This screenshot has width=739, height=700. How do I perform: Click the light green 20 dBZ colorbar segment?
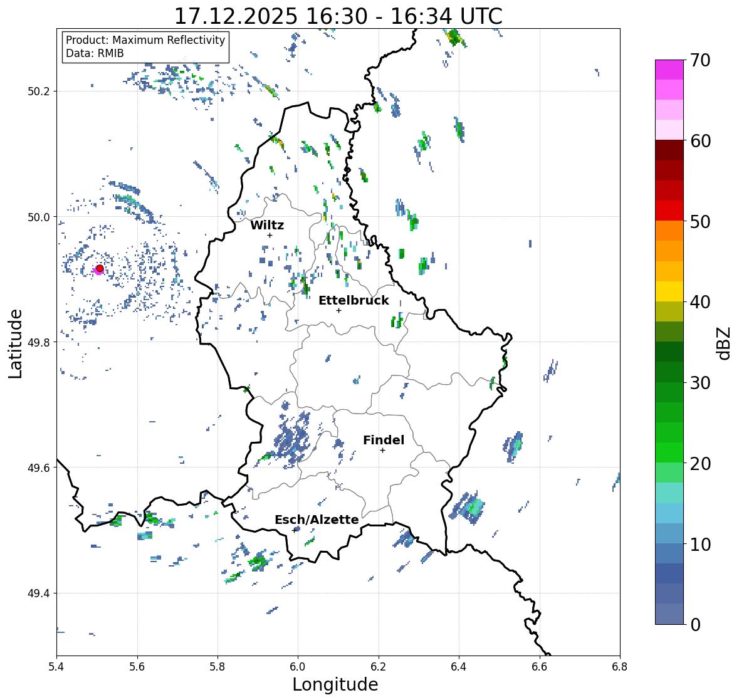[x=669, y=473]
